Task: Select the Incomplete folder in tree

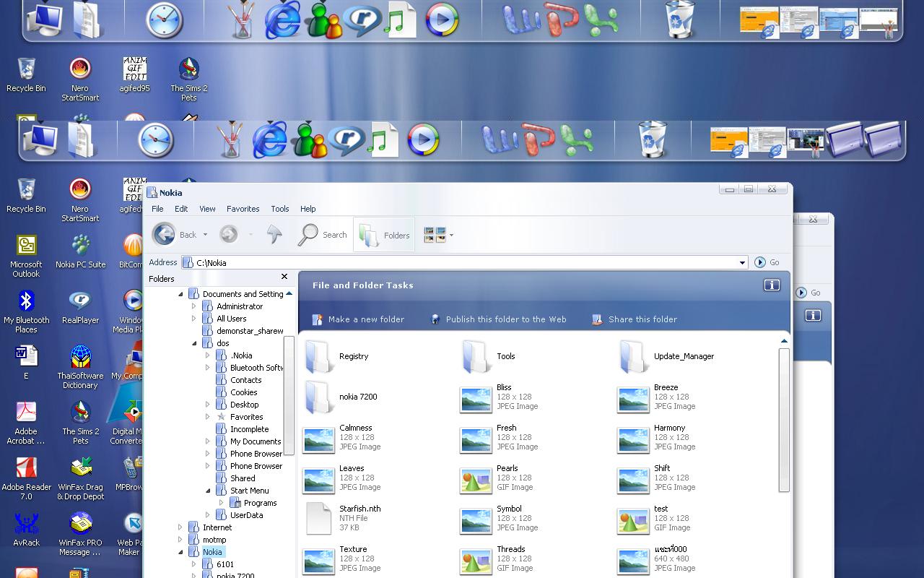Action: tap(249, 429)
